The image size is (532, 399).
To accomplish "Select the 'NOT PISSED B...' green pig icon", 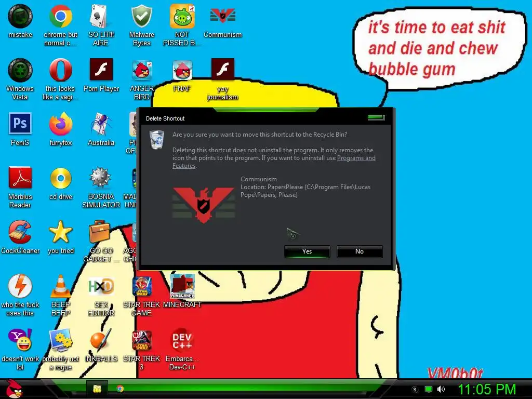I will 182,16.
